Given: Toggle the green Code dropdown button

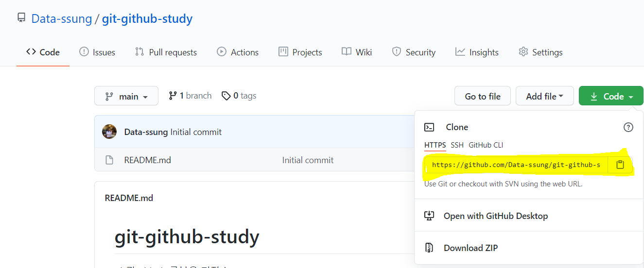Looking at the screenshot, I should (611, 96).
